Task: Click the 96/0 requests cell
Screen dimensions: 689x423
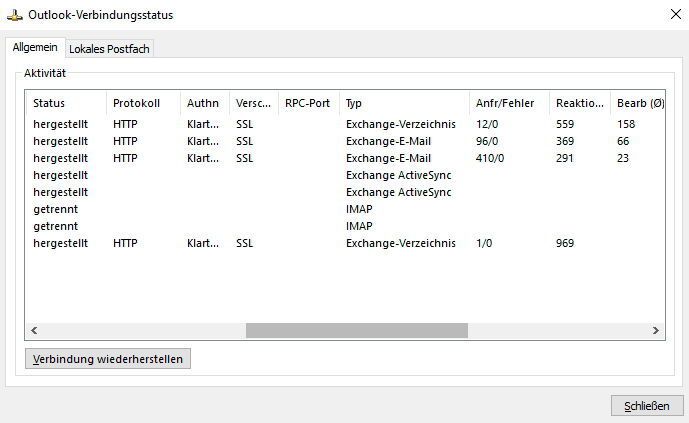Action: (x=487, y=141)
